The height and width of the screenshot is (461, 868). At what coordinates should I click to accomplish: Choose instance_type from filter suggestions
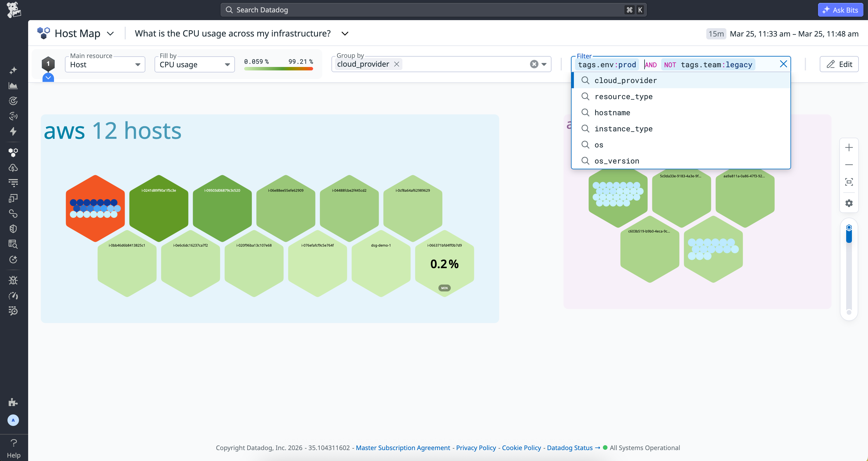coord(623,129)
